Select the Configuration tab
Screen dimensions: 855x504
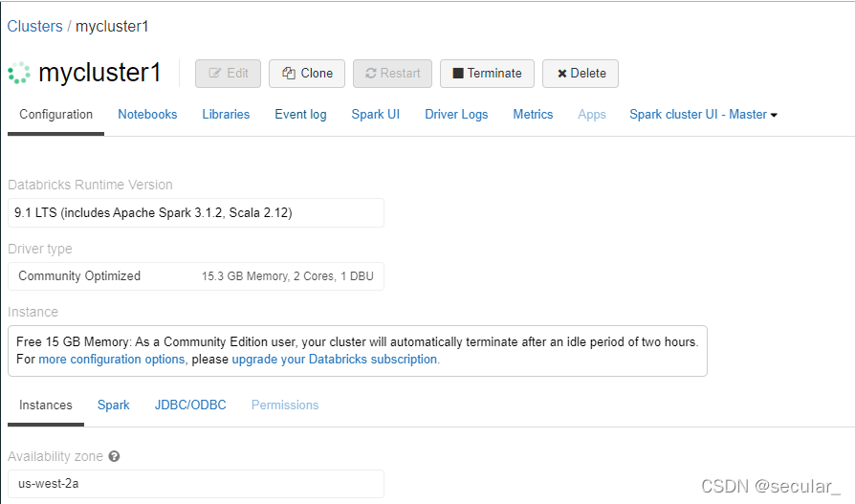click(55, 115)
